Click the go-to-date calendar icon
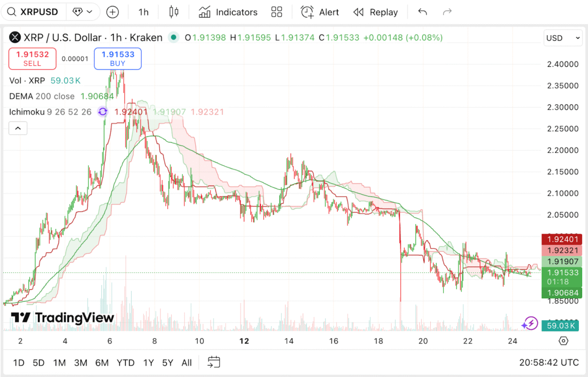Screen dimensions: 588x377 214,362
